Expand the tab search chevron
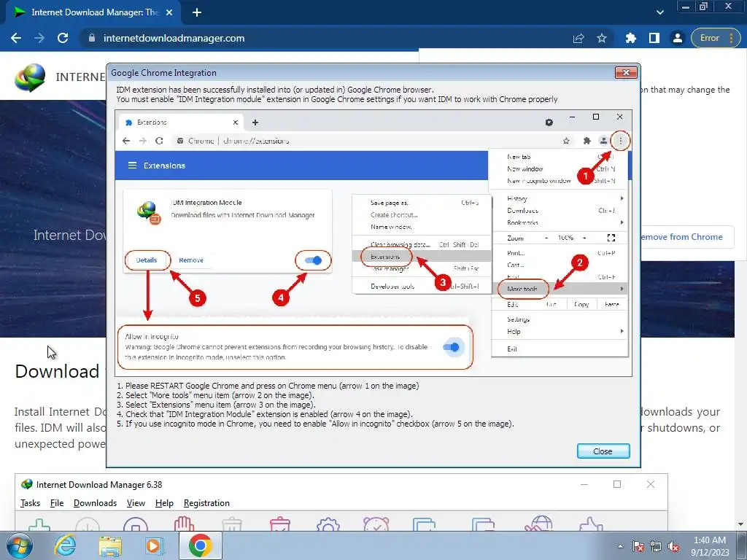This screenshot has width=747, height=560. [659, 12]
